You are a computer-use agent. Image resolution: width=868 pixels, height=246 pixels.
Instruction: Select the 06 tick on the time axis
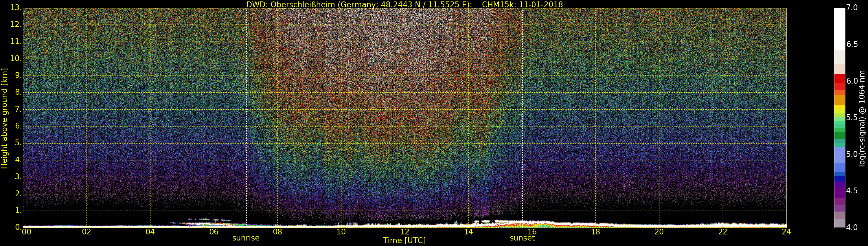214,232
